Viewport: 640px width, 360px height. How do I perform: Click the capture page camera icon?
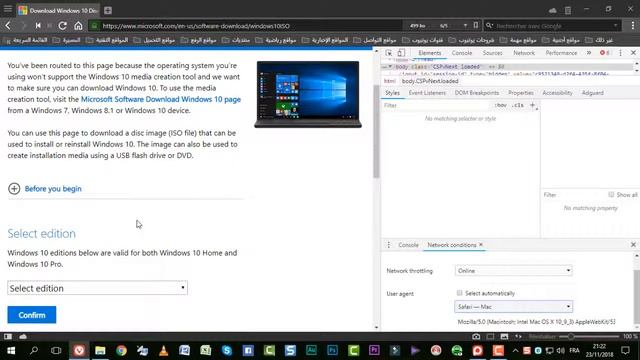point(476,336)
